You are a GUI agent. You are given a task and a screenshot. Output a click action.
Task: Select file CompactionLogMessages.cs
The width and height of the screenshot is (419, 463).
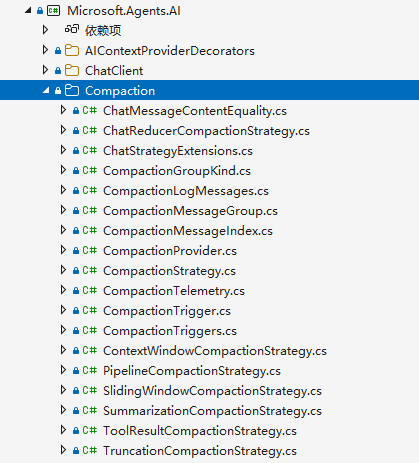(x=186, y=191)
